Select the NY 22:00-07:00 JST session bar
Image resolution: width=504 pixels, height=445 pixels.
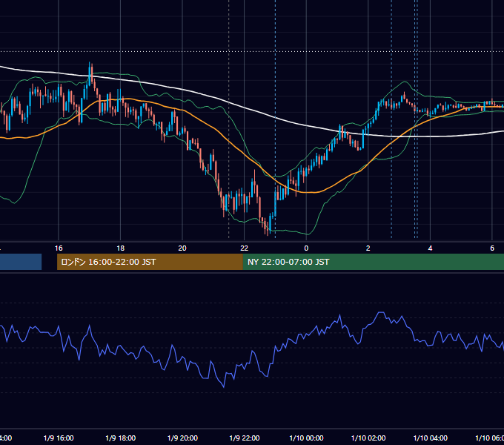(373, 262)
